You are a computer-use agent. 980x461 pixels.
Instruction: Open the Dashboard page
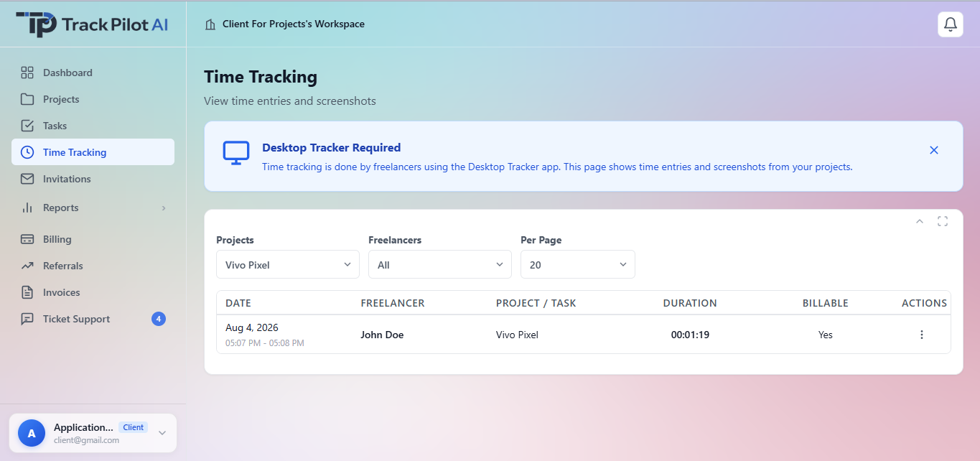point(93,73)
